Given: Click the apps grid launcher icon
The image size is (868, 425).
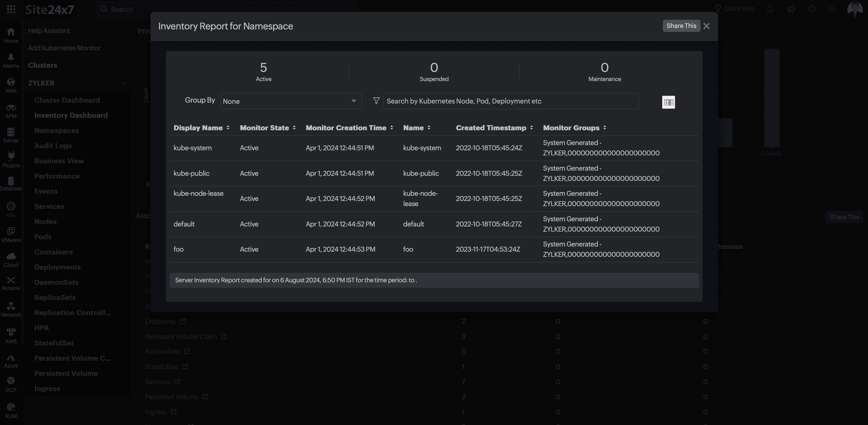Looking at the screenshot, I should coord(11,9).
